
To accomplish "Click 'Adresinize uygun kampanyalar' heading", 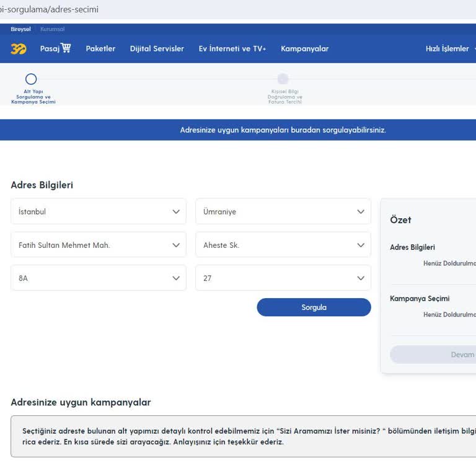I will coord(81,402).
